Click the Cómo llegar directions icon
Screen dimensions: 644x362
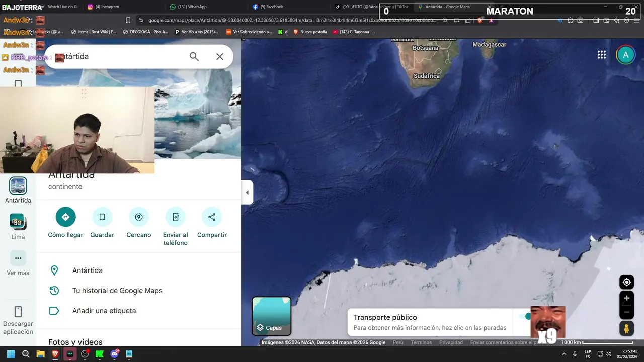[x=65, y=217]
